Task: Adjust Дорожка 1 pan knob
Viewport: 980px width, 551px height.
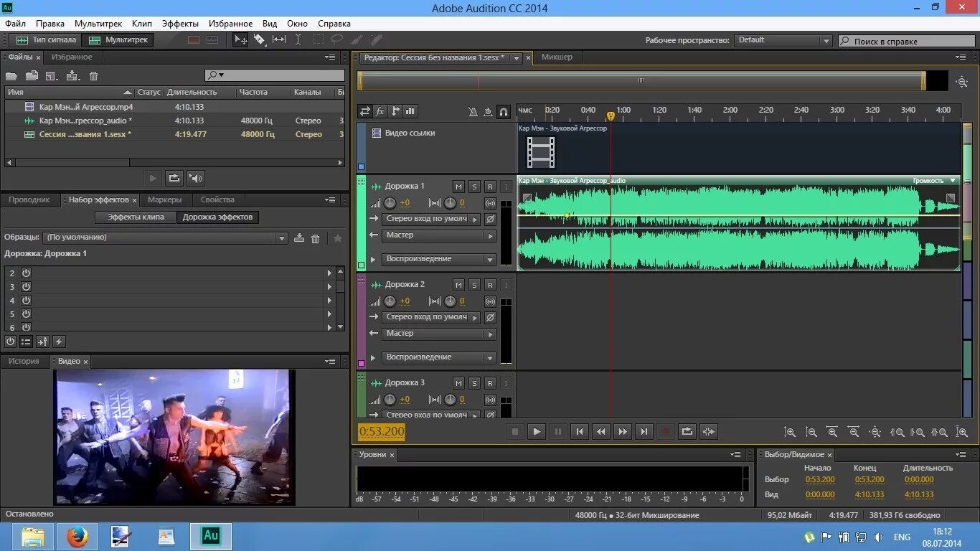Action: click(450, 203)
